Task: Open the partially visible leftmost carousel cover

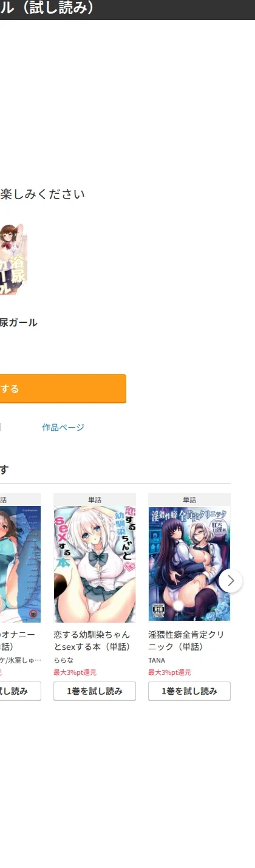Action: coord(20,564)
